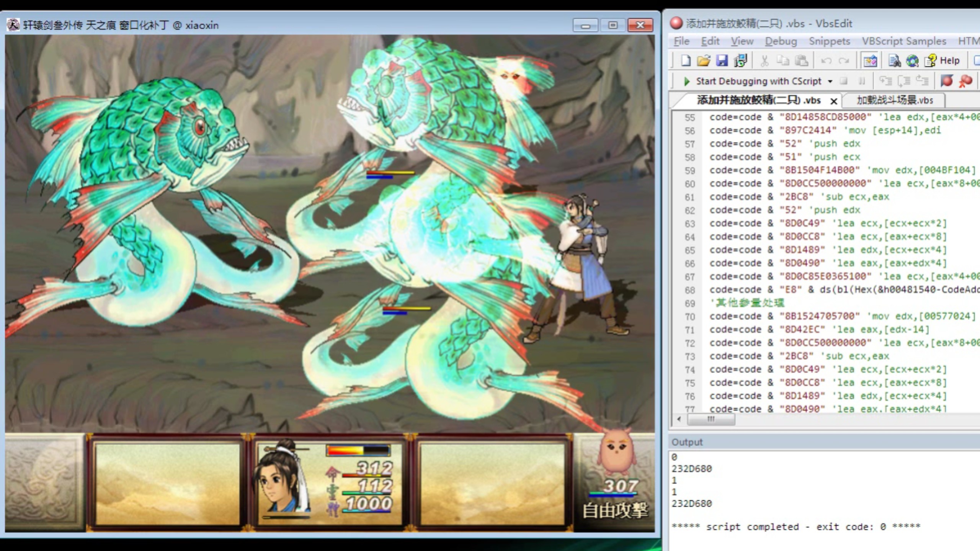The height and width of the screenshot is (551, 980).
Task: Click the hero MP value 112
Action: click(375, 486)
